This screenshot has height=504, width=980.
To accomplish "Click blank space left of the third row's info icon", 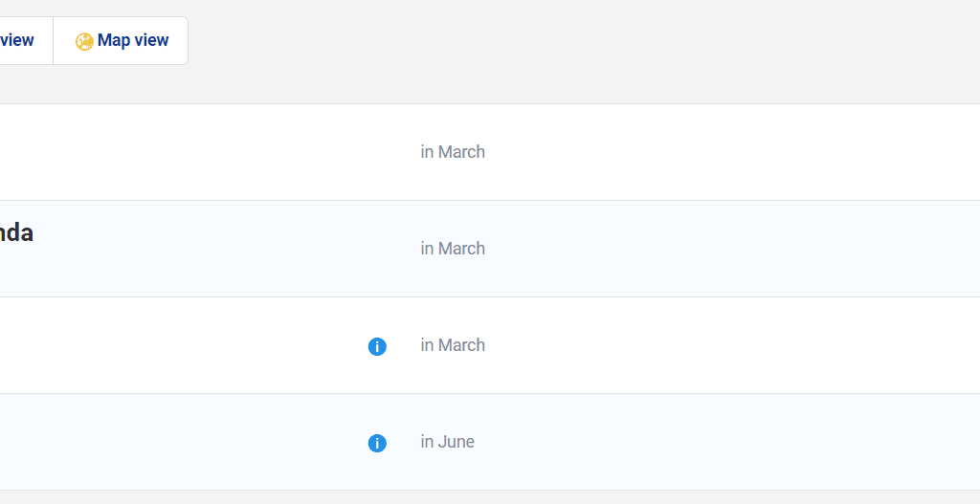I will tap(191, 345).
